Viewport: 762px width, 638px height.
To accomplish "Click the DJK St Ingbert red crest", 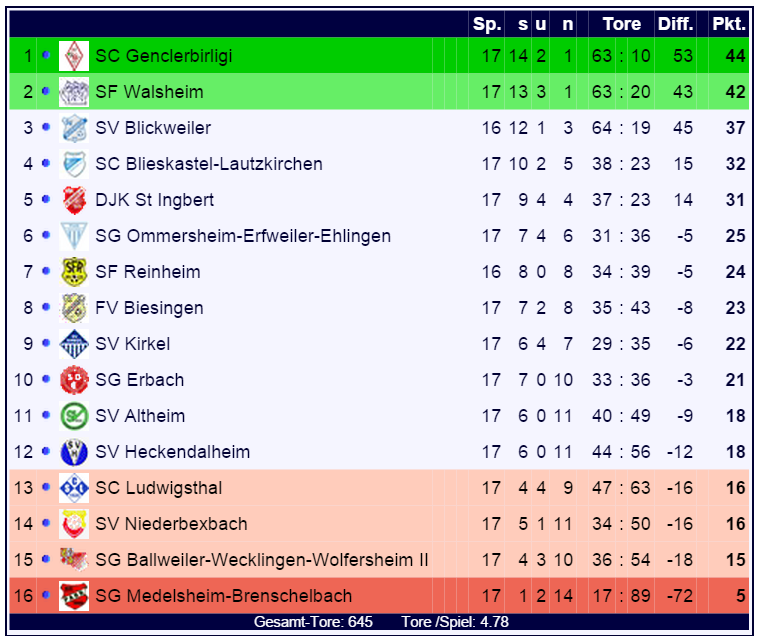I will click(x=74, y=200).
